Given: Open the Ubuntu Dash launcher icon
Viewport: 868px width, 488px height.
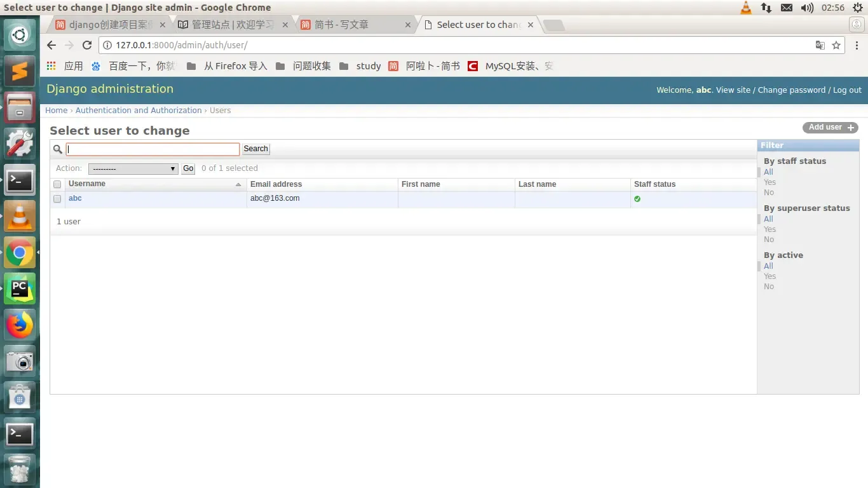Looking at the screenshot, I should pyautogui.click(x=20, y=34).
